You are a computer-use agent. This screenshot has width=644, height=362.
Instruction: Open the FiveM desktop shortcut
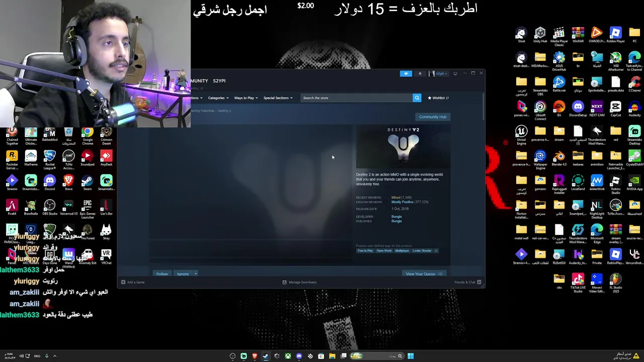pos(12,208)
